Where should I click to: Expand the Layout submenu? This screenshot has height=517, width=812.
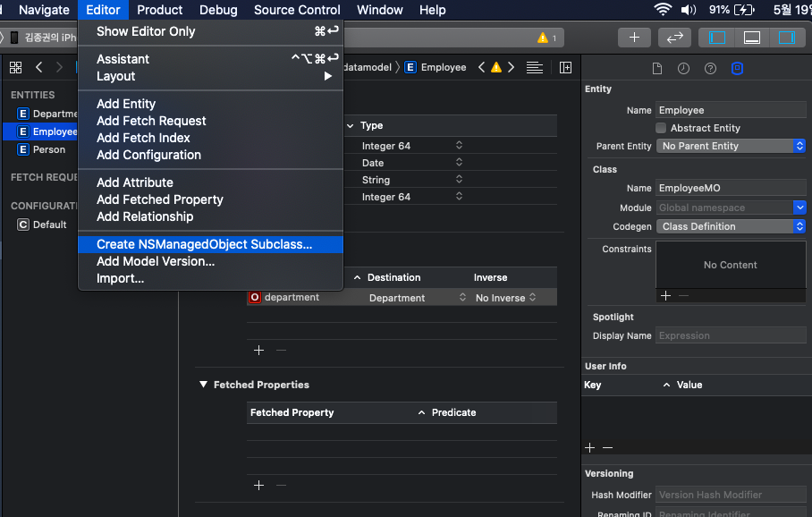[x=210, y=76]
